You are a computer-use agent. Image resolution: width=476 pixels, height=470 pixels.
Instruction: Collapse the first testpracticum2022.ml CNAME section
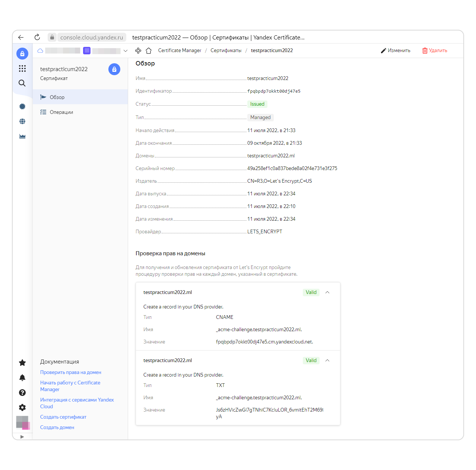(327, 292)
